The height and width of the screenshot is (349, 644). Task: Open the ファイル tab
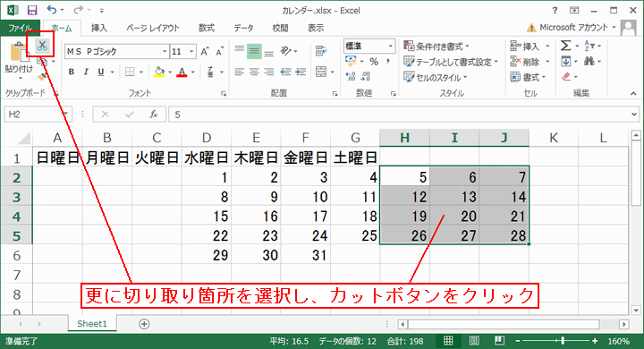20,28
